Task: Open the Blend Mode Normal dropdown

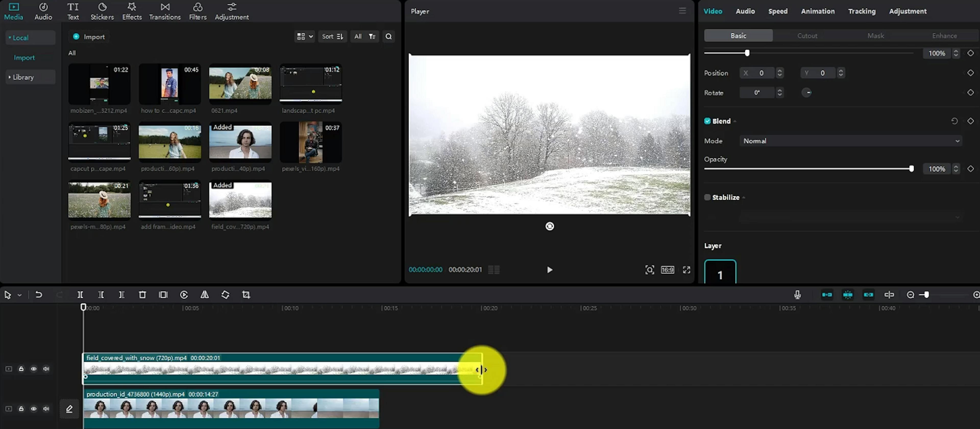Action: click(850, 141)
